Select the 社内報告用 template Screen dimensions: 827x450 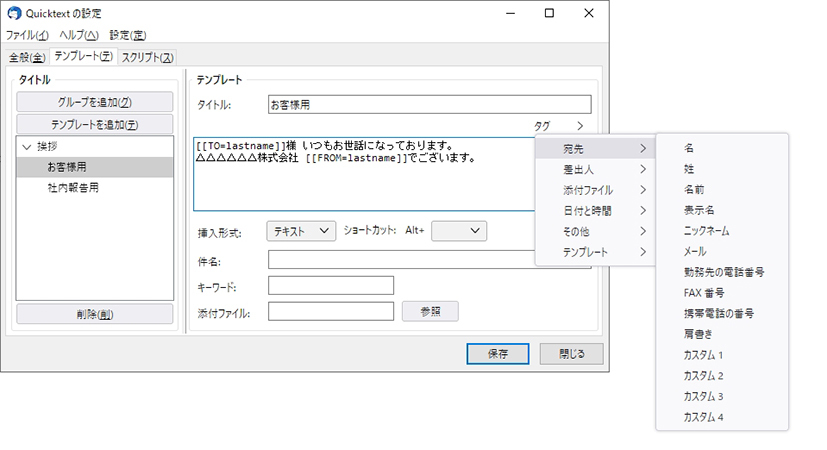tap(73, 187)
